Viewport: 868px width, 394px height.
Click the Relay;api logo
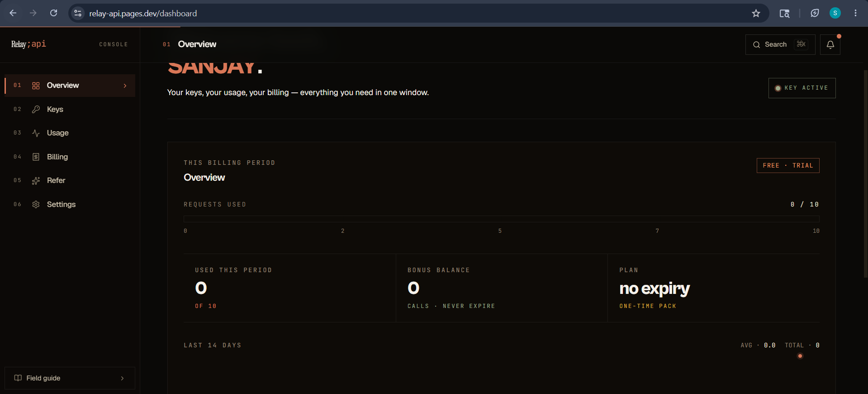pyautogui.click(x=28, y=44)
